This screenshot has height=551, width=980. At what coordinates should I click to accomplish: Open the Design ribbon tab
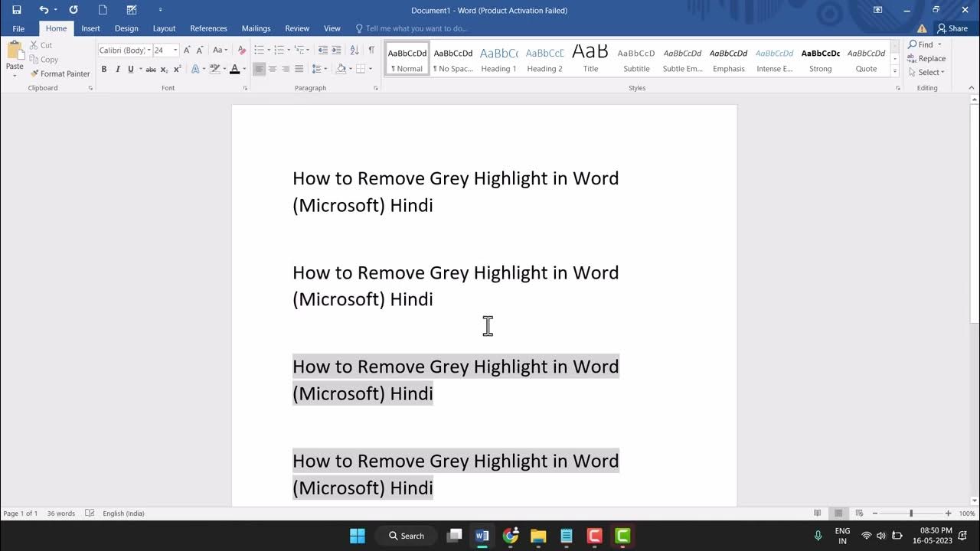click(x=126, y=28)
